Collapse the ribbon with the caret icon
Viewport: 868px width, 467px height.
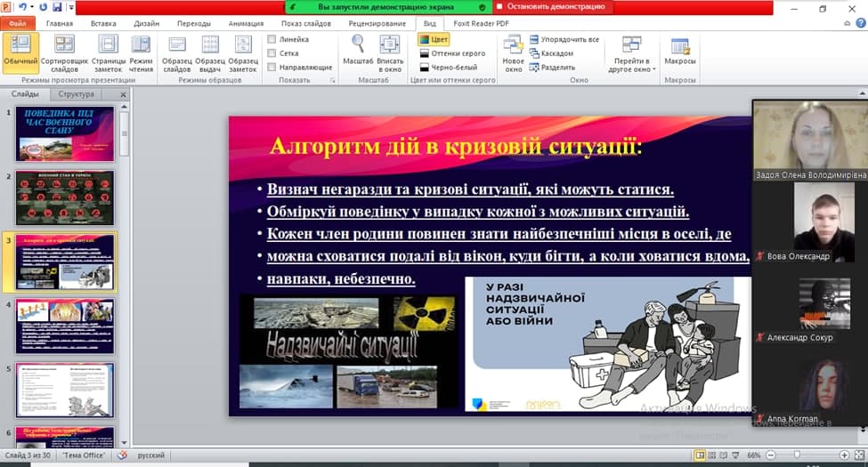pos(847,23)
